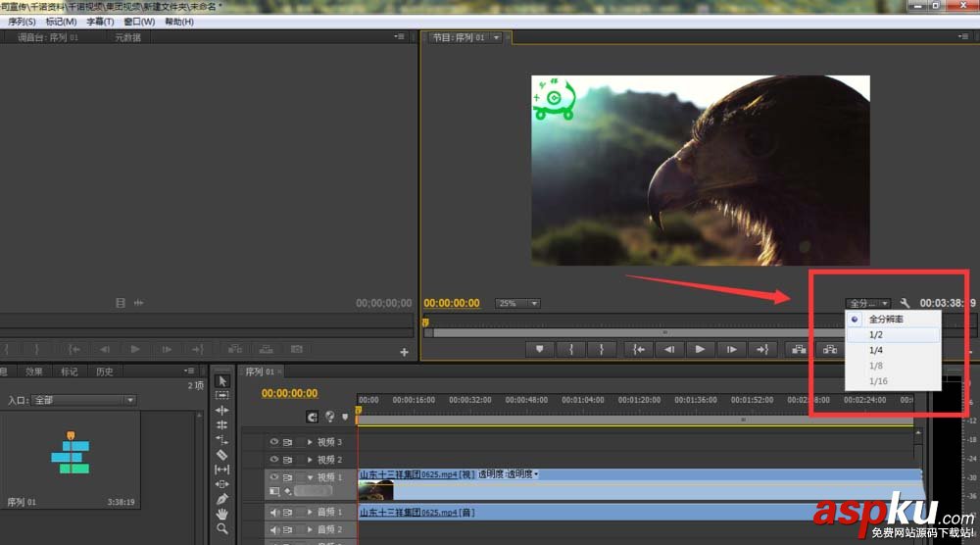The height and width of the screenshot is (545, 980).
Task: Expand the 音频 1 track triangle
Action: coord(311,512)
